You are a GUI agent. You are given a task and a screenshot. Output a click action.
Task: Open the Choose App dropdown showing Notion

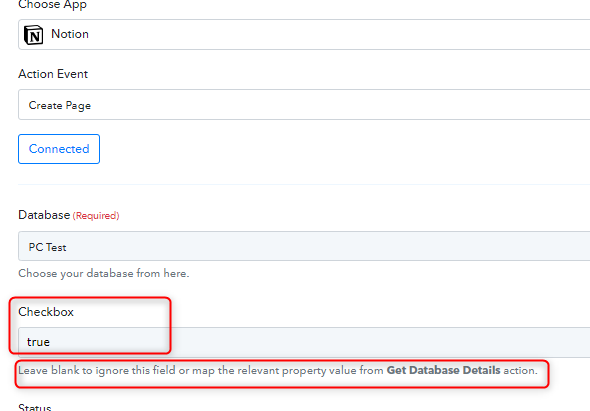(304, 35)
